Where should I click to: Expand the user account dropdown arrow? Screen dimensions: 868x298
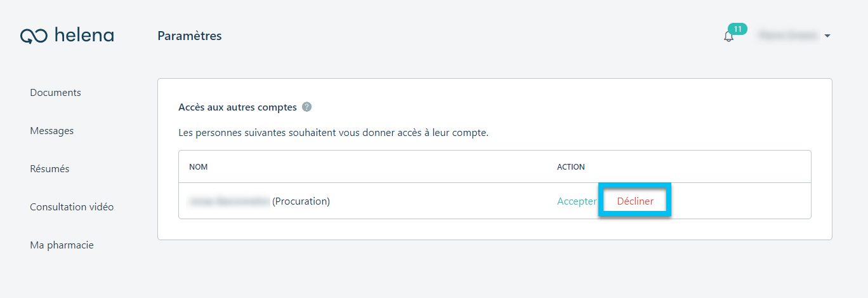(827, 36)
